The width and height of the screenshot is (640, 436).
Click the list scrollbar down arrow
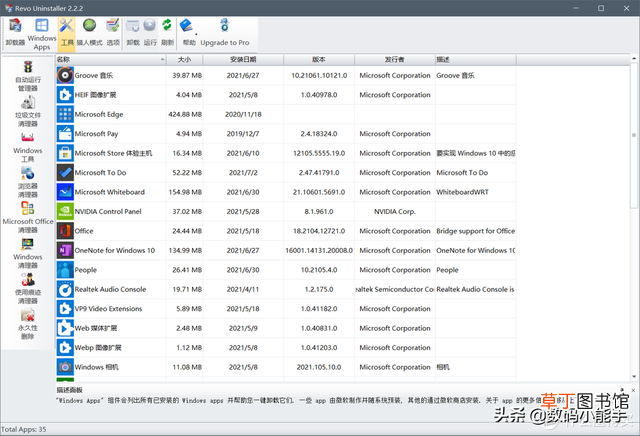point(634,376)
